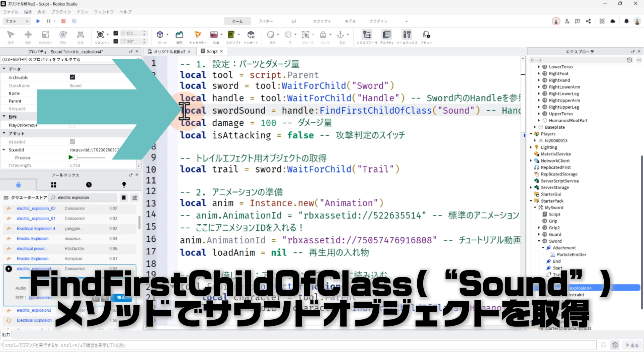Switch to the スクリプト ribbon tab
This screenshot has height=362, width=644.
coord(322,21)
